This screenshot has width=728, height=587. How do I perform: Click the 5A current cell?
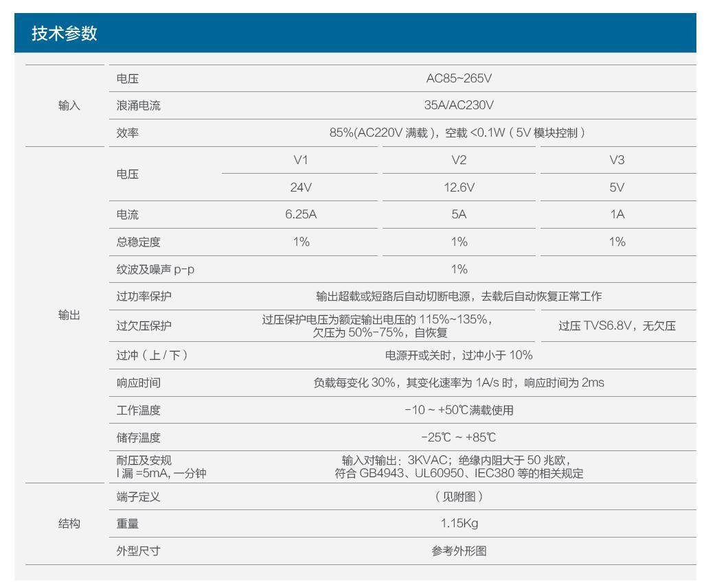(x=459, y=214)
